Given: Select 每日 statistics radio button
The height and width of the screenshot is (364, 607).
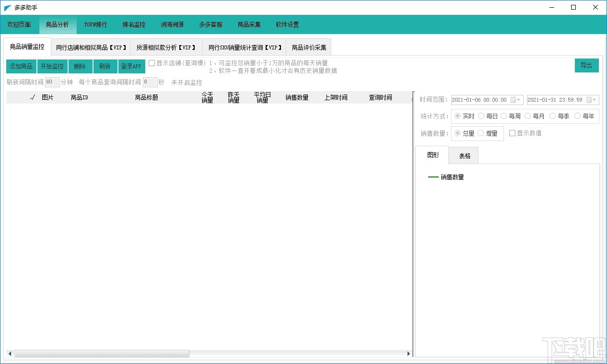Looking at the screenshot, I should click(x=481, y=116).
